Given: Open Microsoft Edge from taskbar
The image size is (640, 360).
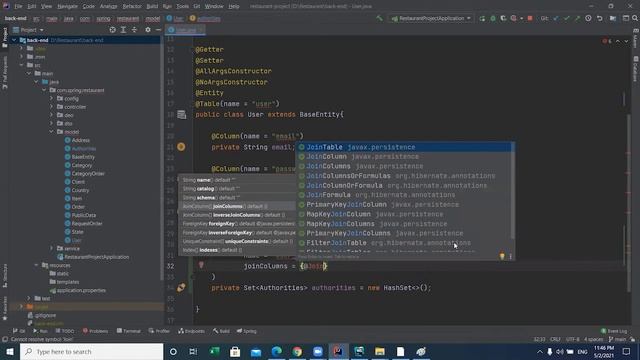Looking at the screenshot, I should [x=277, y=351].
